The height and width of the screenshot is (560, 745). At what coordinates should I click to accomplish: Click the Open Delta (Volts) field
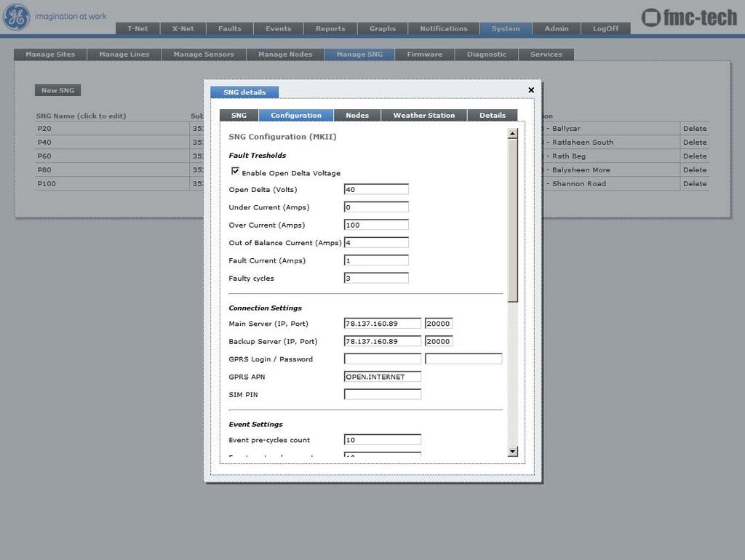376,189
